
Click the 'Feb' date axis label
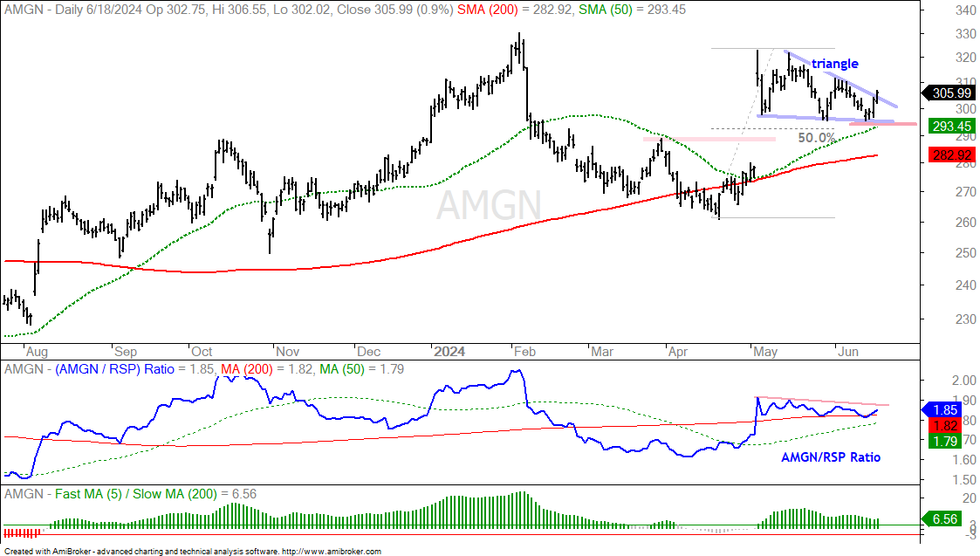pyautogui.click(x=524, y=352)
